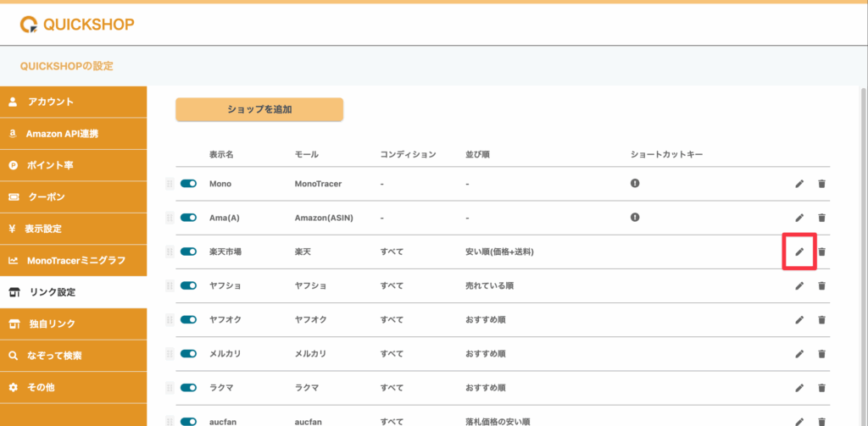Open なぞって検索 settings

(x=74, y=356)
